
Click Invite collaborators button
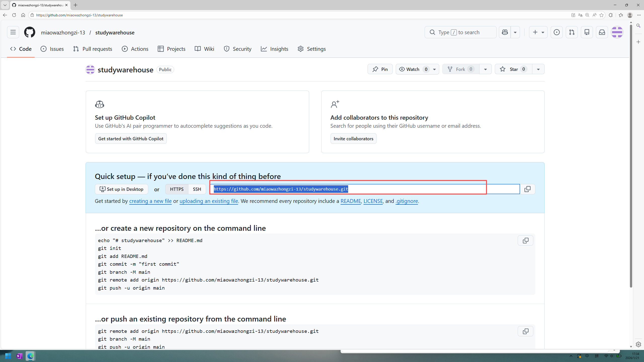click(x=353, y=139)
